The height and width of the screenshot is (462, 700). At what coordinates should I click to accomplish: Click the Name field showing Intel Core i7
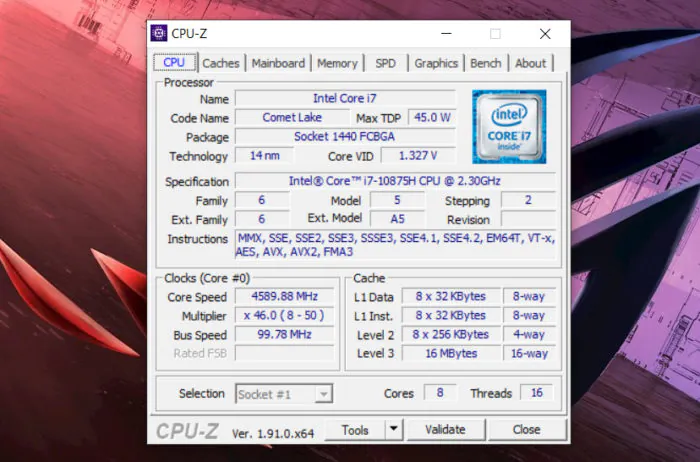click(345, 98)
